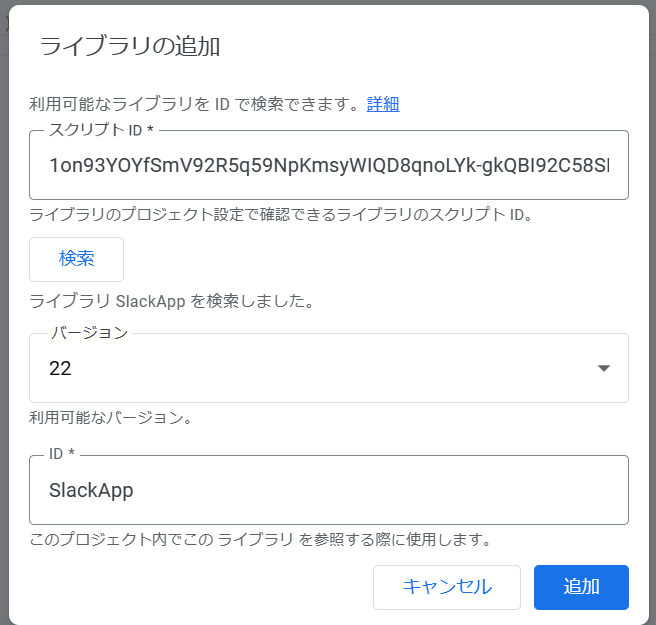This screenshot has height=625, width=656.
Task: Confirm with the blue 追加 button
Action: 581,587
